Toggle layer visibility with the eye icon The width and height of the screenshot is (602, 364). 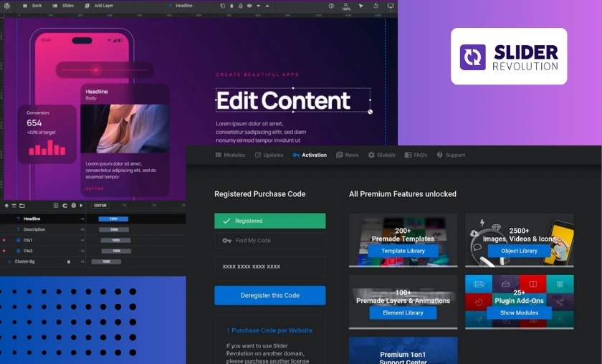249,6
